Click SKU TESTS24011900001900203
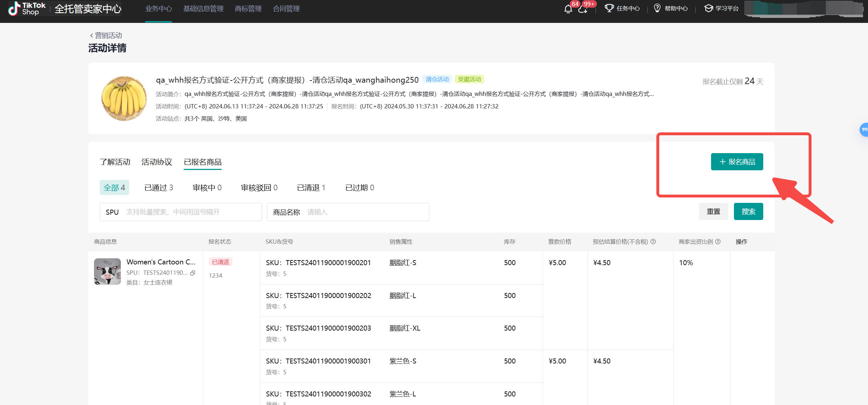 pos(319,328)
